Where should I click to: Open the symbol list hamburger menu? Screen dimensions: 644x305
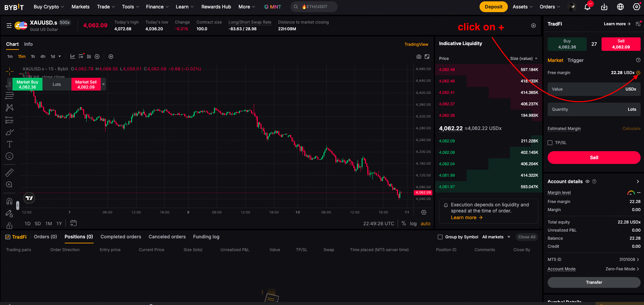9,26
